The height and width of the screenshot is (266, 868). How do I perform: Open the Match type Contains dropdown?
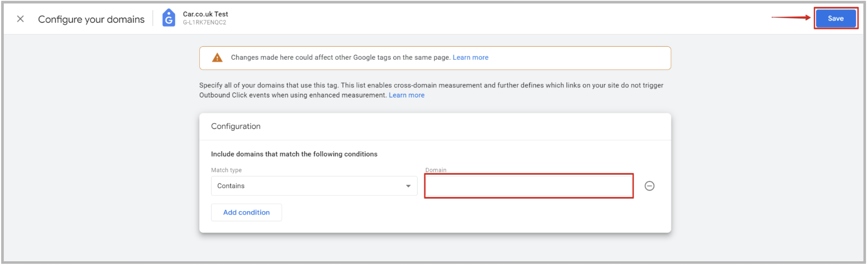pyautogui.click(x=314, y=186)
